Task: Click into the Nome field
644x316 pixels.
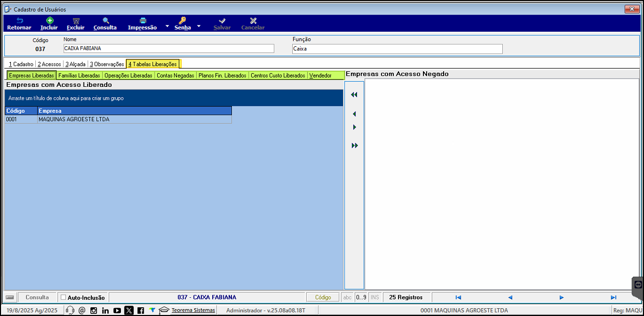Action: [x=169, y=48]
